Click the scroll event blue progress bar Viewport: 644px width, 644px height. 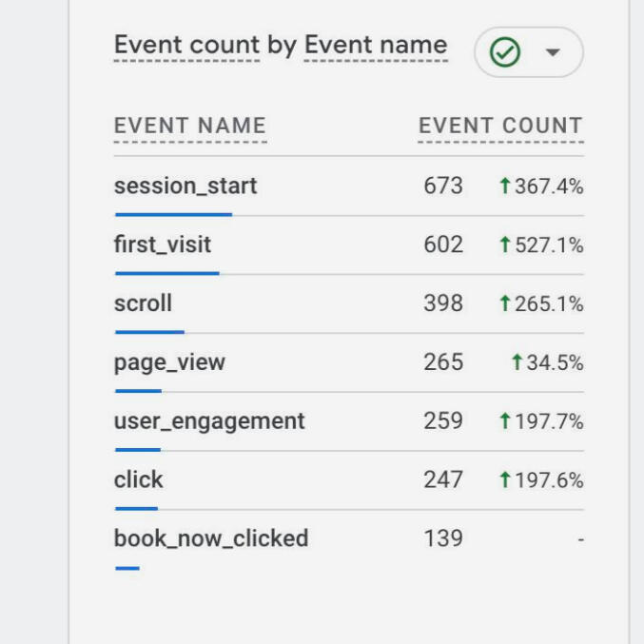149,332
